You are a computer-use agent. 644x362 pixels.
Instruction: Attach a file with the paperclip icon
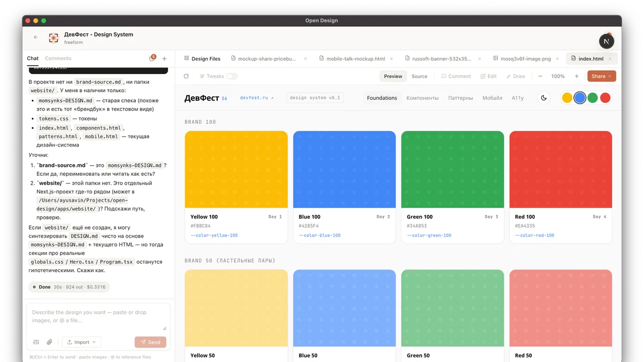[x=49, y=342]
